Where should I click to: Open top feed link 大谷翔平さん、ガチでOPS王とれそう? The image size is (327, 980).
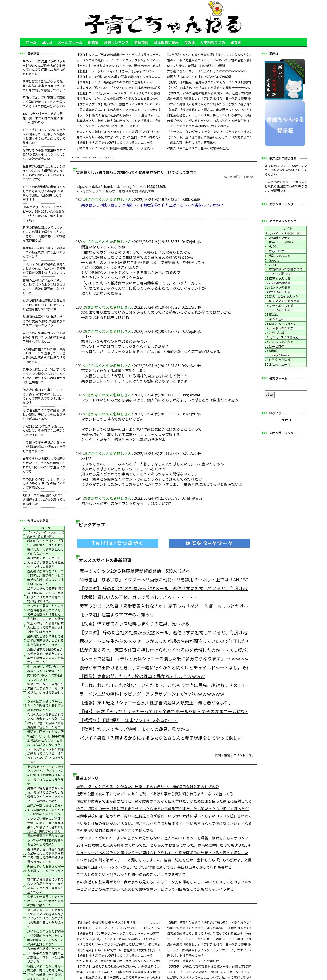coord(206,71)
